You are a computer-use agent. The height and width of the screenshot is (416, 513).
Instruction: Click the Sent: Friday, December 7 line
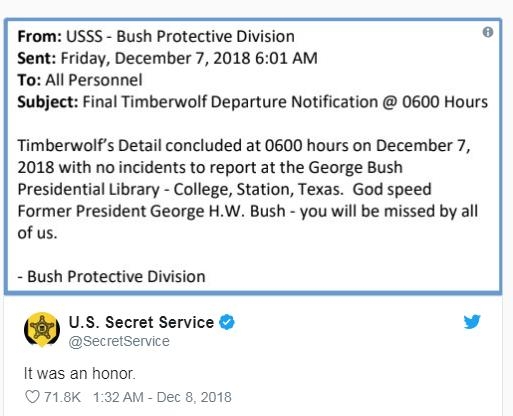167,58
